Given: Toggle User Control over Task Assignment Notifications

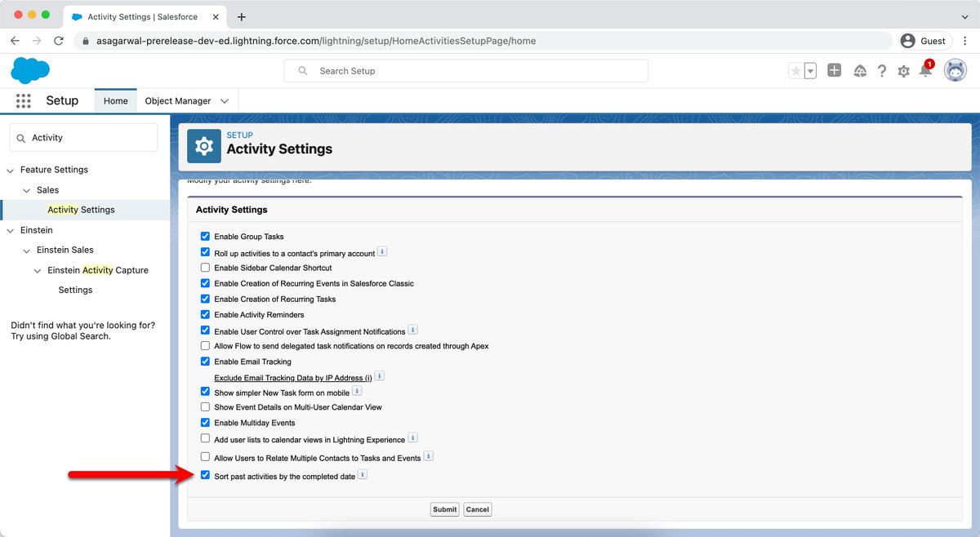Looking at the screenshot, I should [x=205, y=331].
